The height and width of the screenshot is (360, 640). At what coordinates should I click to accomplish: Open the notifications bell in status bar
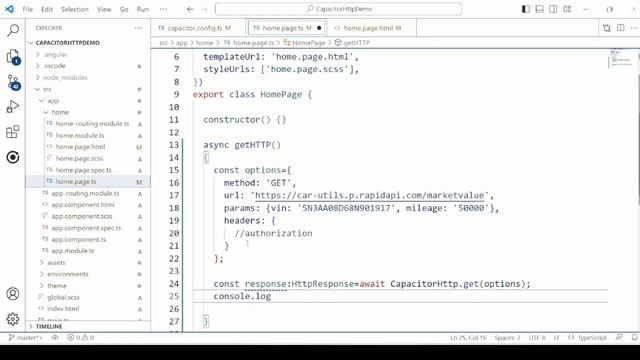coord(634,338)
